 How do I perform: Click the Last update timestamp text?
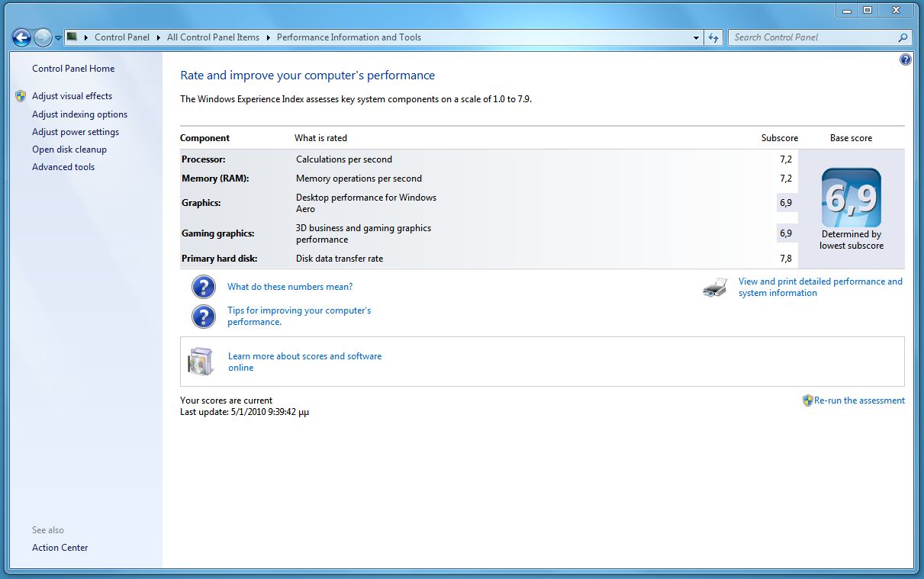(244, 412)
